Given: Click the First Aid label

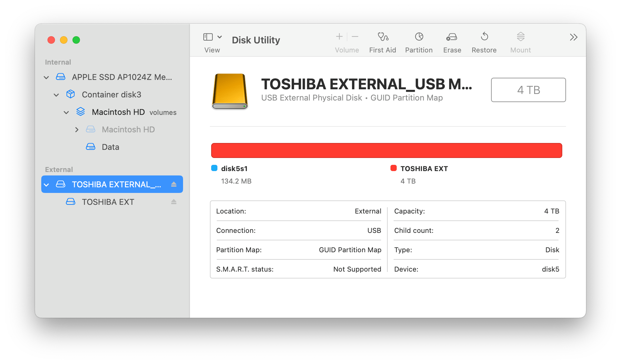Looking at the screenshot, I should (x=383, y=50).
